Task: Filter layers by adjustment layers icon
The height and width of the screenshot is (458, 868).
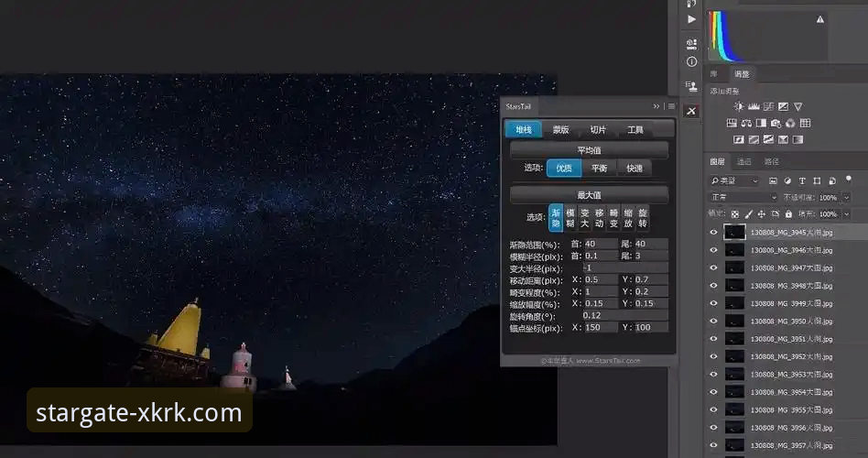Action: [x=787, y=180]
